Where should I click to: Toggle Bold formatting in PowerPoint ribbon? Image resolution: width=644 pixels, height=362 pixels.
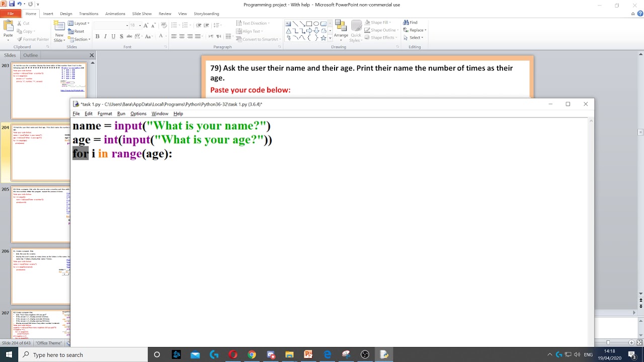[98, 36]
